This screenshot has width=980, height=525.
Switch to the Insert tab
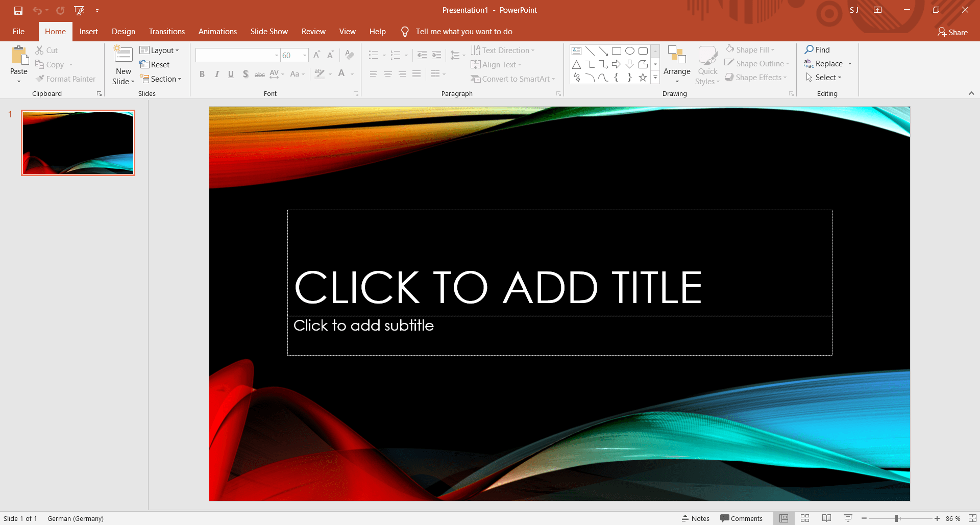pyautogui.click(x=89, y=31)
